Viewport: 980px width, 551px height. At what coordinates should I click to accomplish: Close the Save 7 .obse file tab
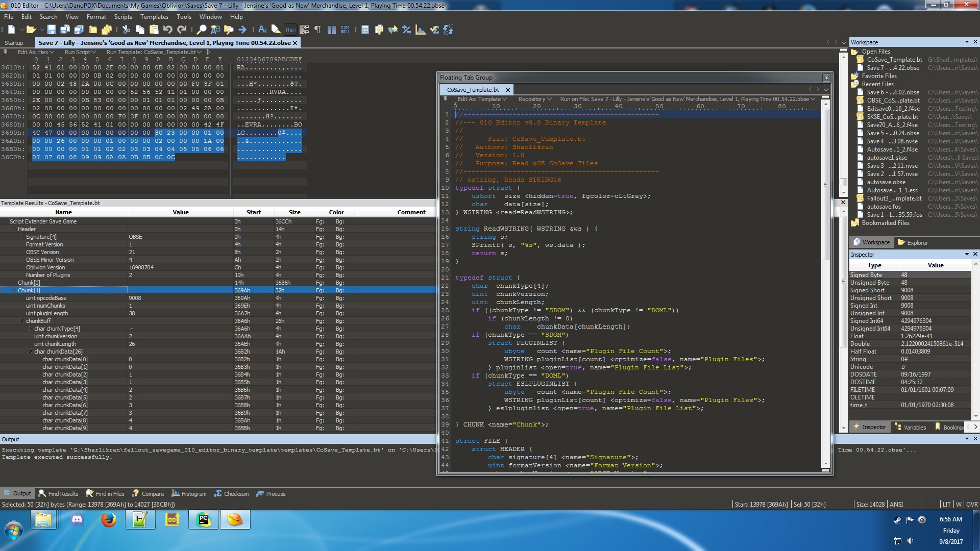coord(295,43)
